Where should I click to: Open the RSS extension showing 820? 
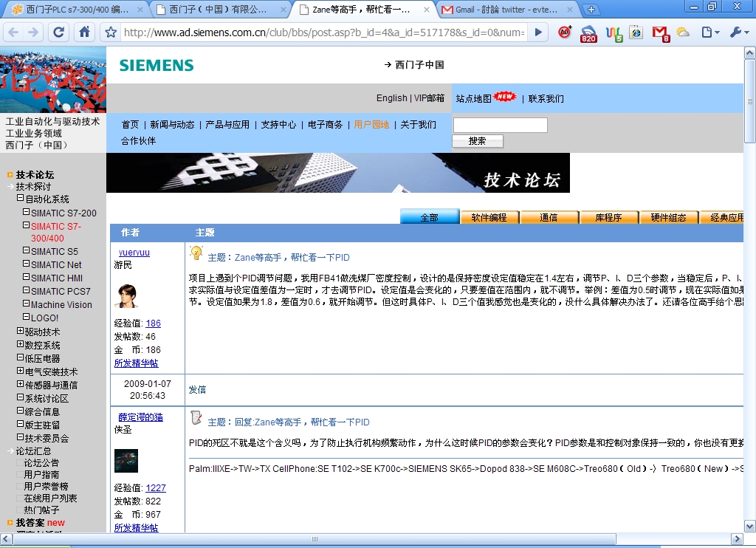588,33
